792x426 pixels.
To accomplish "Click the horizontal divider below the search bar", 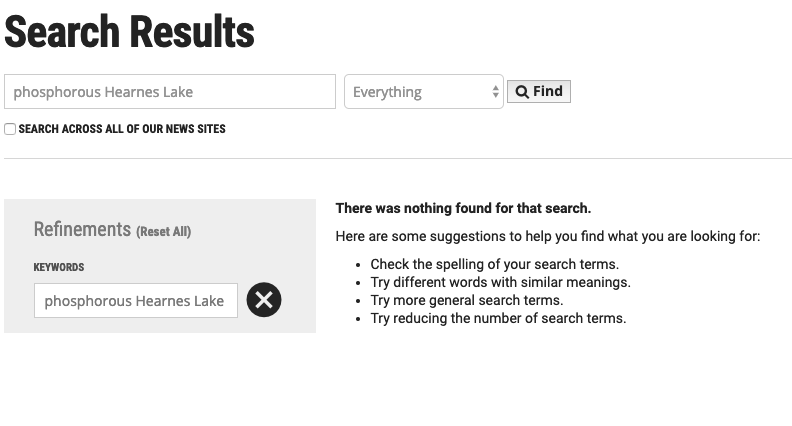I will (x=397, y=158).
